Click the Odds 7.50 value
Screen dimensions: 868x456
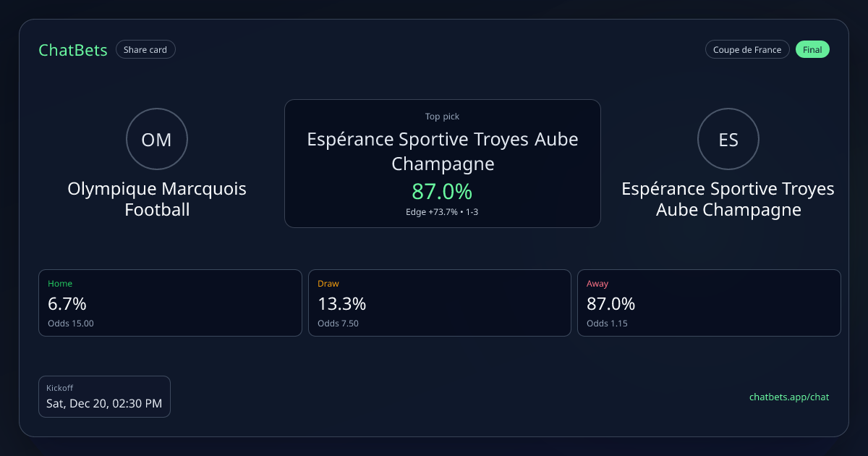pos(338,324)
